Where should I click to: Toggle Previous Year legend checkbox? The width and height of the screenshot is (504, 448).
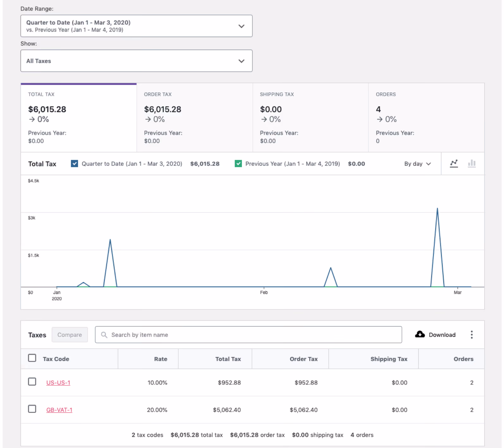238,164
